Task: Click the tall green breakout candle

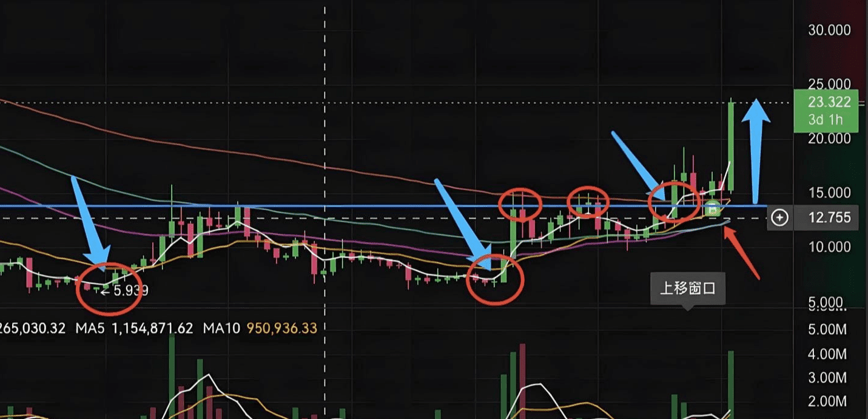Action: (x=732, y=145)
